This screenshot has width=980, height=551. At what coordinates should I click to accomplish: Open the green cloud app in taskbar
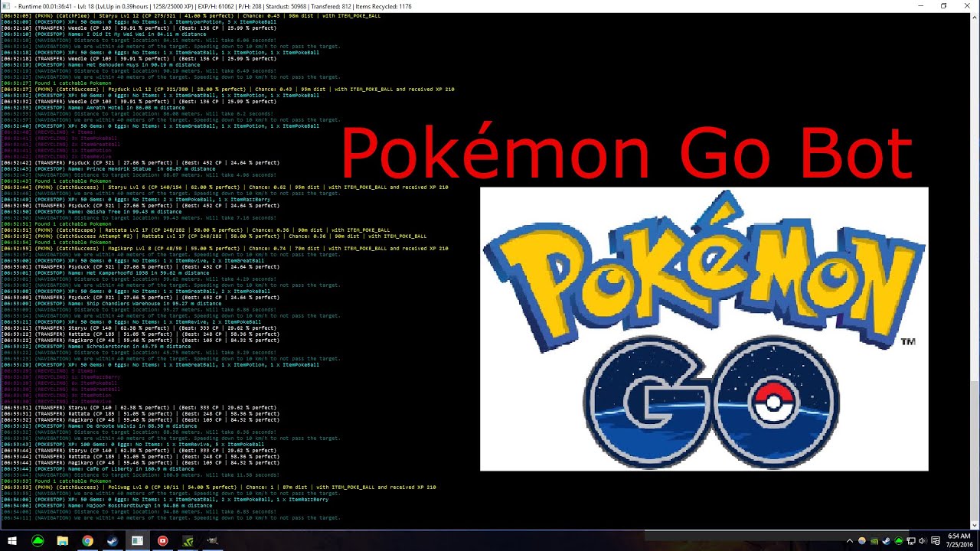click(38, 540)
